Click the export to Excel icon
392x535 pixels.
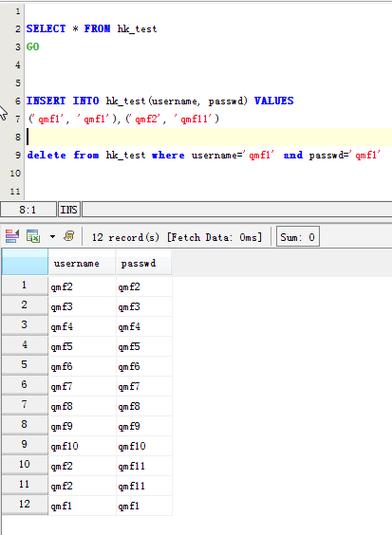(x=33, y=236)
